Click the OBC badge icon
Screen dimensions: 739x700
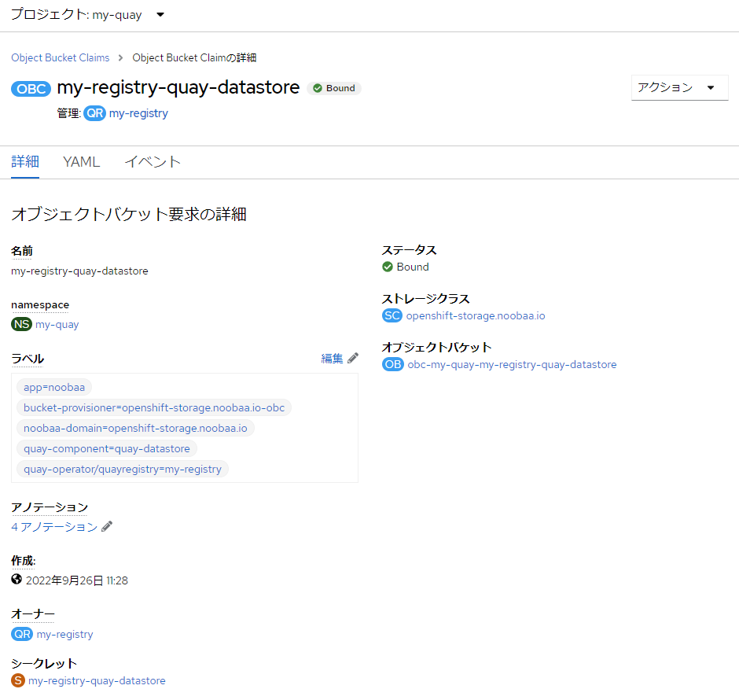[x=31, y=88]
